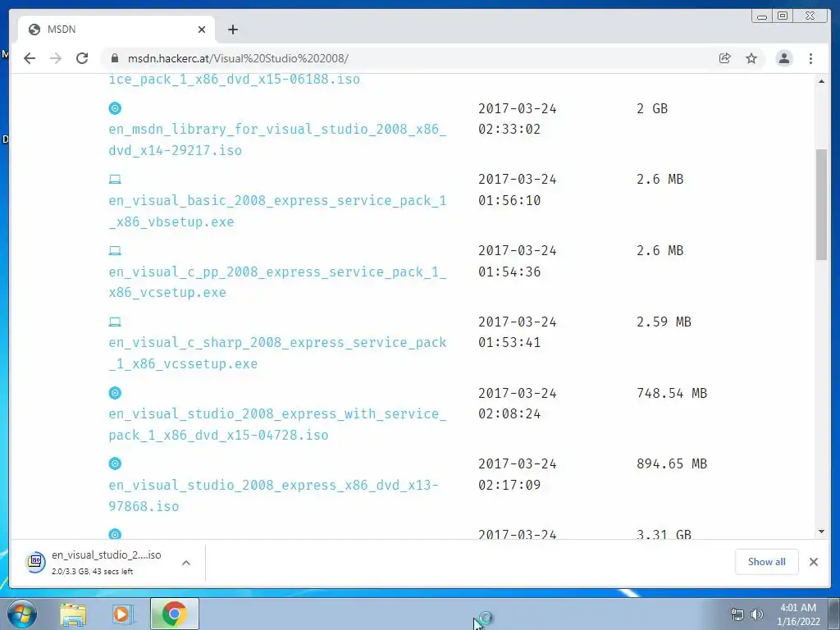Click laptop icon above visual_basic vbsetup.exe
The image size is (840, 630).
pyautogui.click(x=115, y=180)
